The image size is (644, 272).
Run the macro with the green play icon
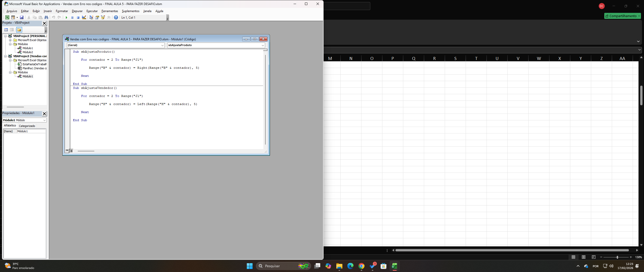(66, 17)
